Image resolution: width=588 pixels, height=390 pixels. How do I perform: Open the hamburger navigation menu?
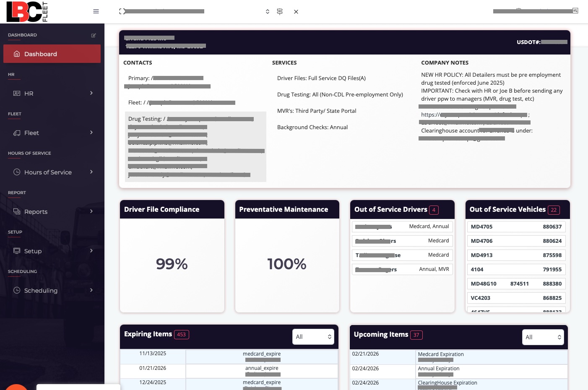tap(96, 11)
